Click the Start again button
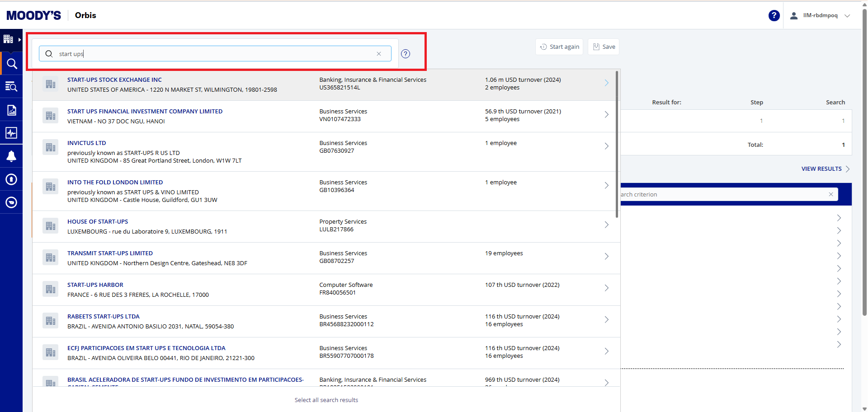 point(559,47)
